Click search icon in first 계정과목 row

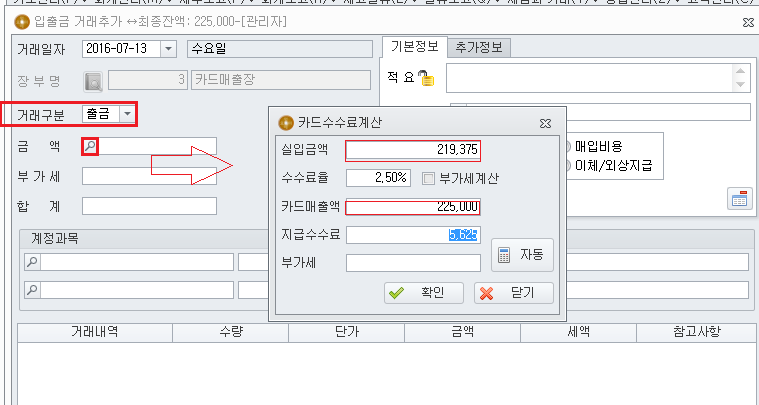coord(32,262)
